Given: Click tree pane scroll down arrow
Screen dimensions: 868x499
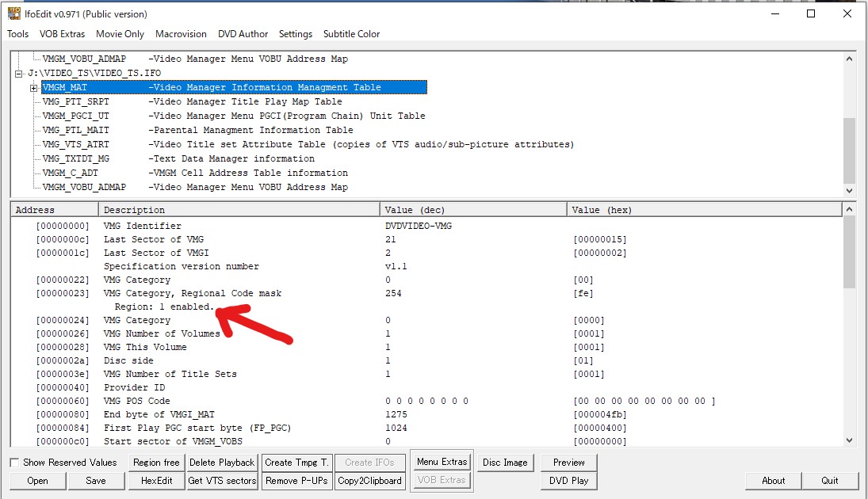Looking at the screenshot, I should coord(849,190).
